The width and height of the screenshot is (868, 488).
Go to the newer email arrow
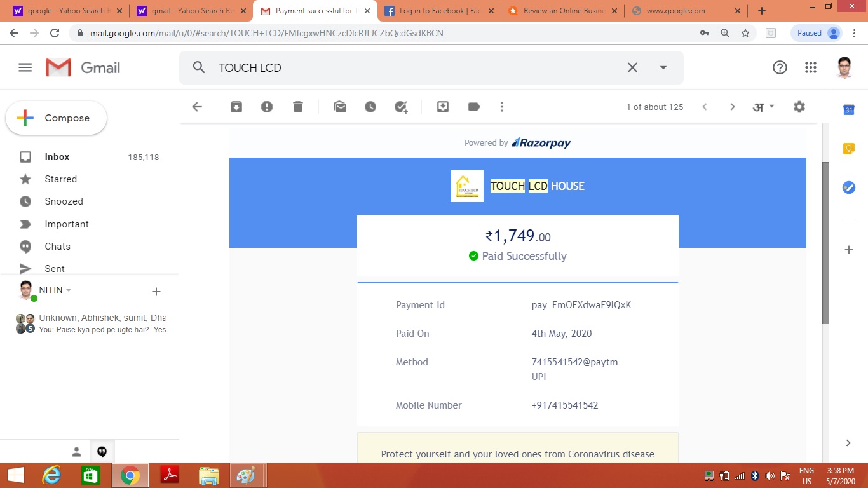(705, 107)
